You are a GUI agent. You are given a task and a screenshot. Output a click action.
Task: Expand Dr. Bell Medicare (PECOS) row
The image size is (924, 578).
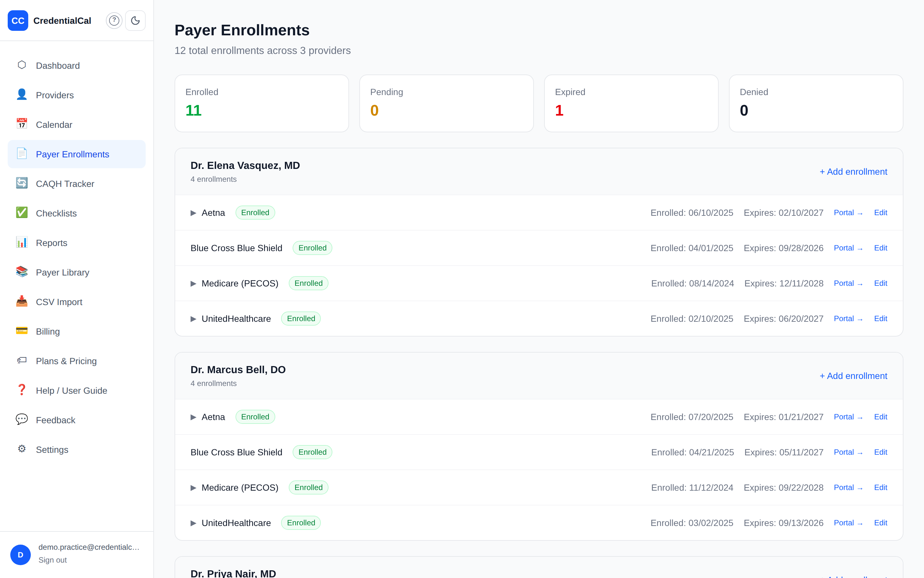coord(193,488)
